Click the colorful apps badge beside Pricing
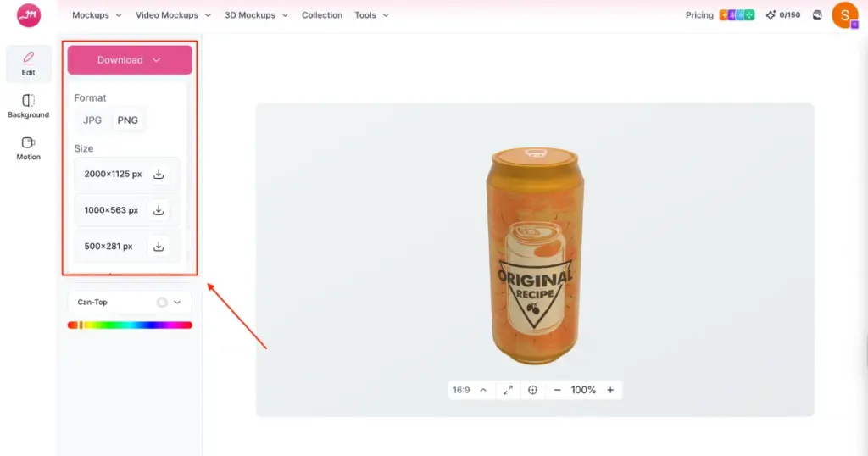The height and width of the screenshot is (456, 868). point(737,15)
